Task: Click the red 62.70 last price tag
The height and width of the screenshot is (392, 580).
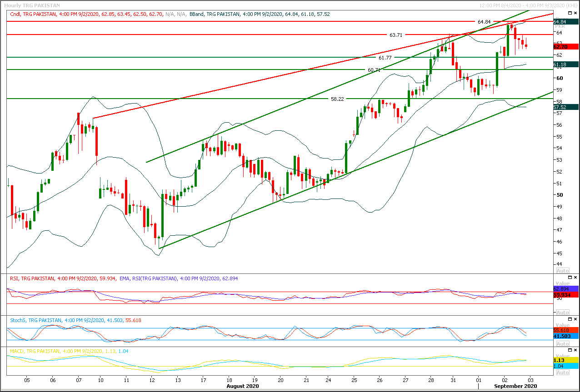Action: (565, 46)
